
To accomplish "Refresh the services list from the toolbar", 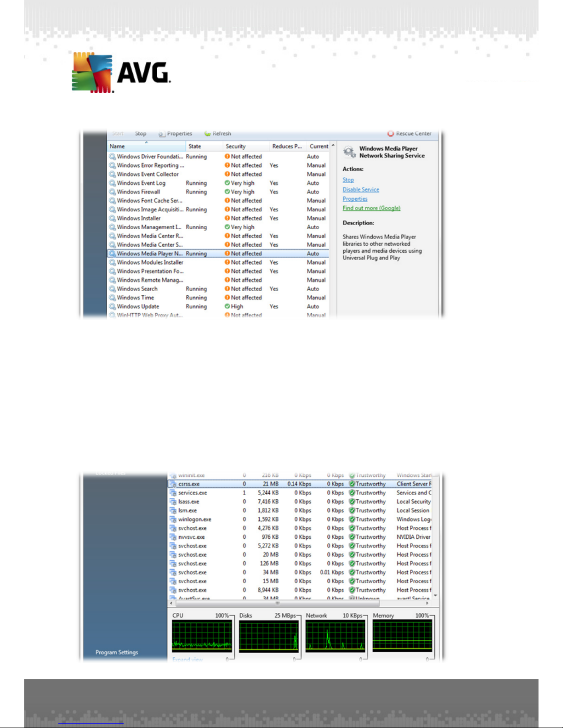I will [x=218, y=134].
